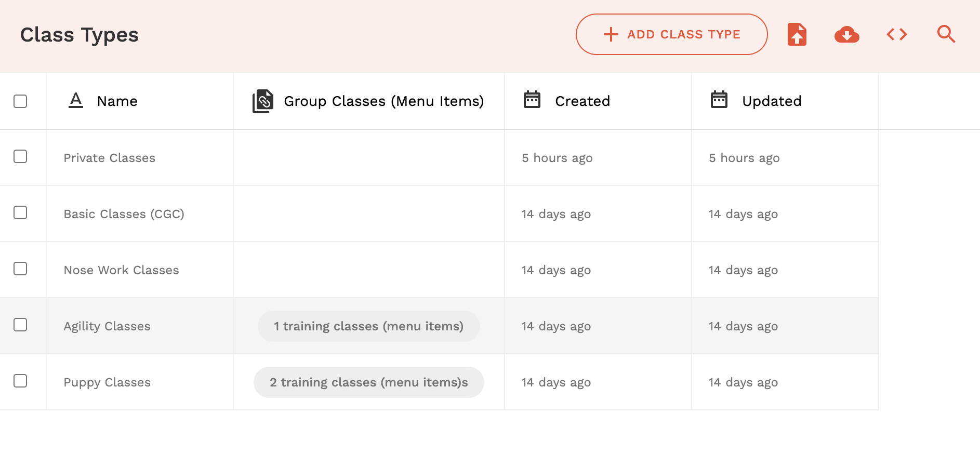The width and height of the screenshot is (980, 454).
Task: Click the calendar icon beside Updated
Action: (719, 100)
